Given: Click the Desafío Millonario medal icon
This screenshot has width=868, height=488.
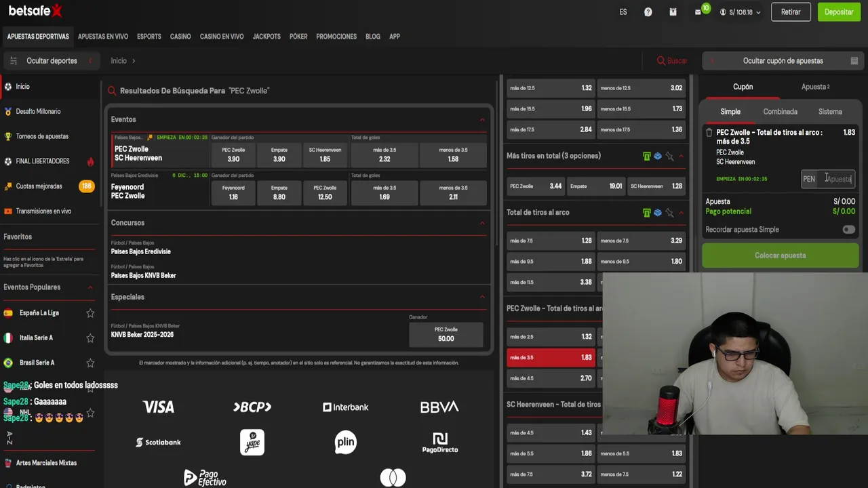Looking at the screenshot, I should pyautogui.click(x=8, y=112).
